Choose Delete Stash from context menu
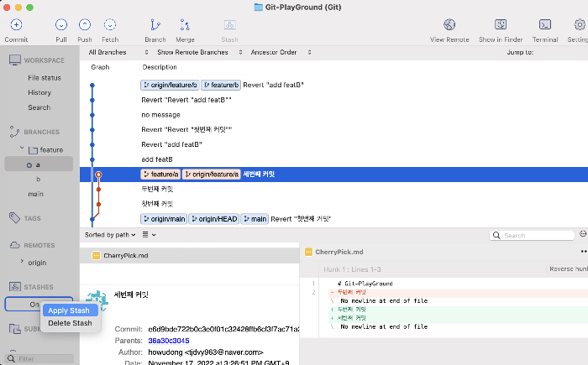Image resolution: width=588 pixels, height=365 pixels. (x=71, y=323)
